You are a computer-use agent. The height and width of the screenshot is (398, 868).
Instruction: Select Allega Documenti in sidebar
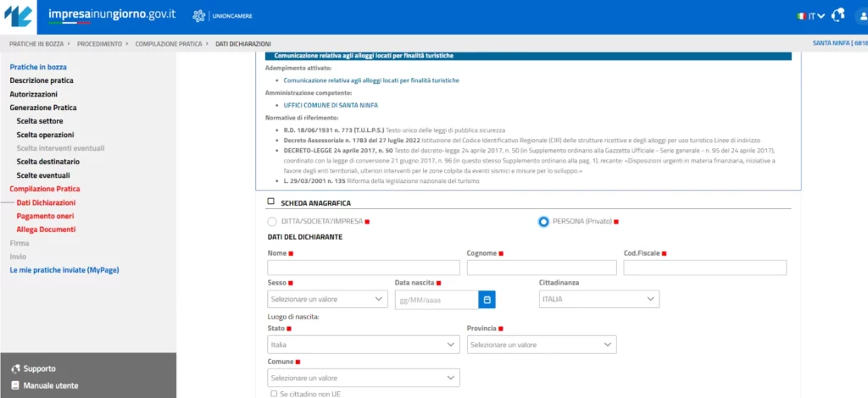pos(46,229)
